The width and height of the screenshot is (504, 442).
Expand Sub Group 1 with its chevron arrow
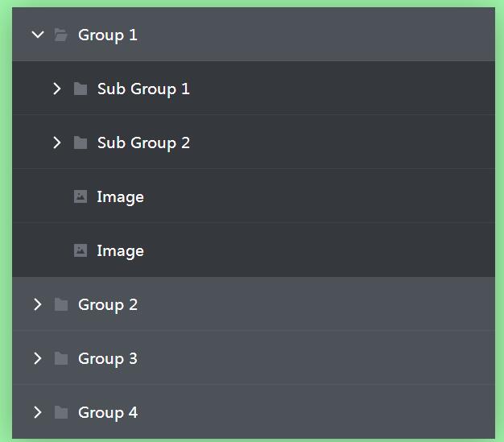coord(56,89)
